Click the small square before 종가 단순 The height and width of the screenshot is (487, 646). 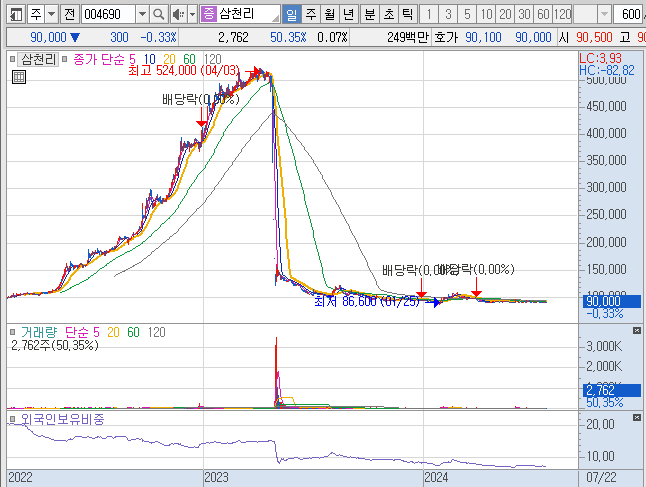point(65,59)
